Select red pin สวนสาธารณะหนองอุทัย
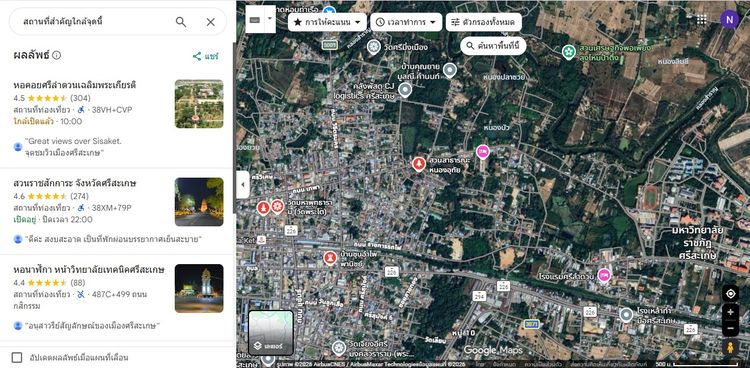The image size is (750, 368). tap(419, 164)
